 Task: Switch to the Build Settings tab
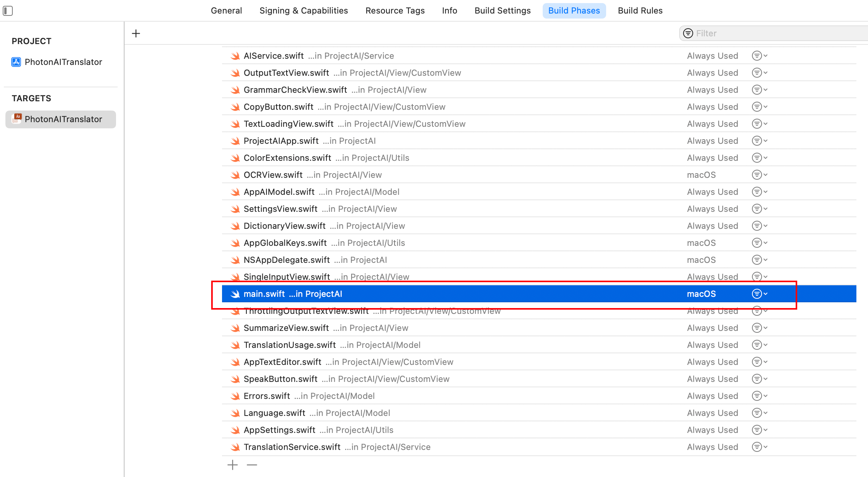502,10
